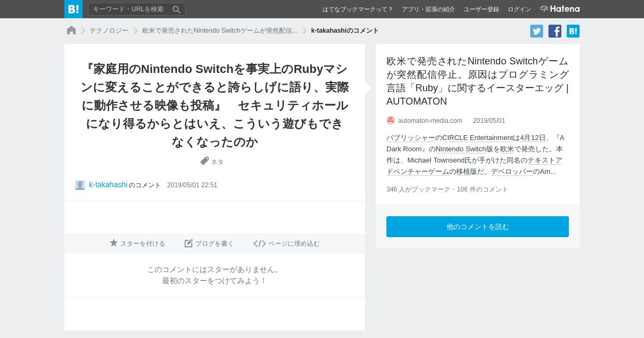The width and height of the screenshot is (644, 338).
Task: Click k-takahashiのコメント breadcrumb text
Action: pyautogui.click(x=345, y=31)
